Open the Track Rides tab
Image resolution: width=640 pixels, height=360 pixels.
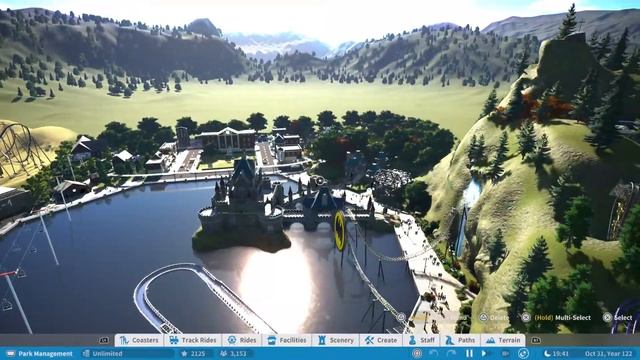[x=193, y=340]
